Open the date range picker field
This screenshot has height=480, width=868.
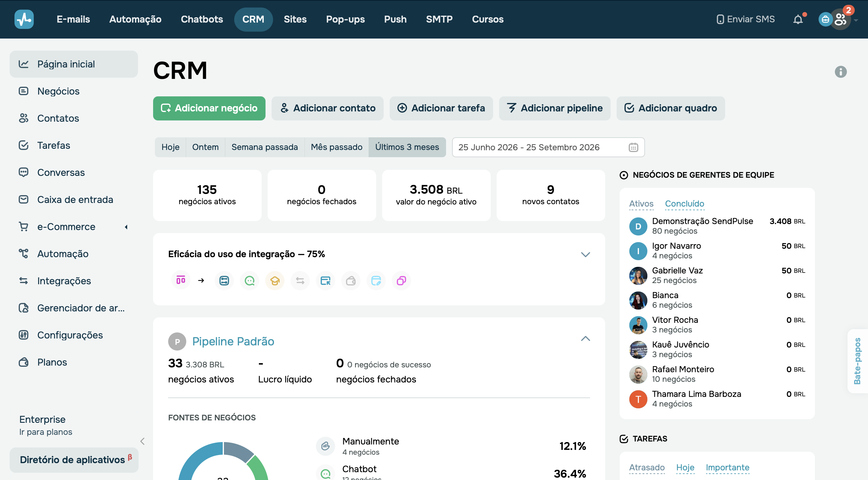pyautogui.click(x=548, y=147)
